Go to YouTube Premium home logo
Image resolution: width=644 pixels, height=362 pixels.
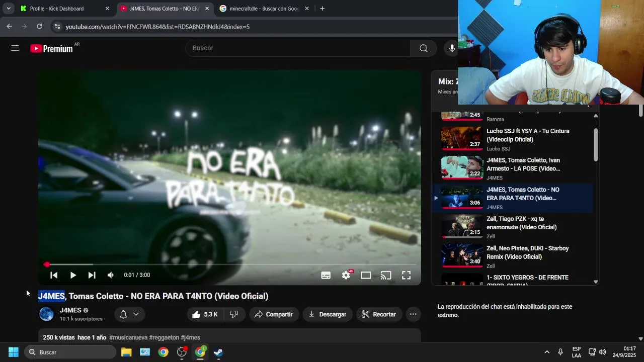[x=52, y=48]
